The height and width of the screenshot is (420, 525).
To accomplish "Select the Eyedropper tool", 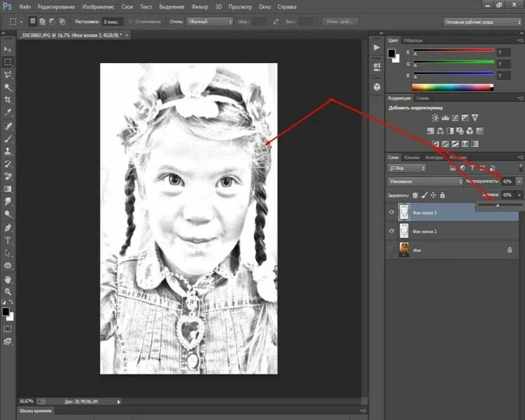I will click(8, 112).
